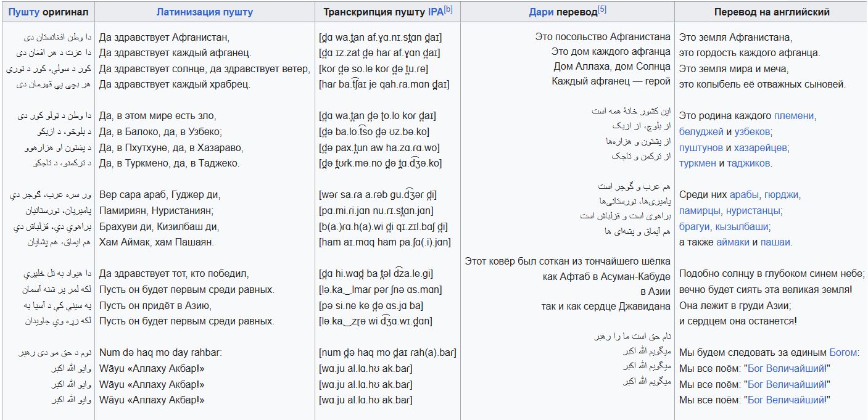Click the туркмен link
868x420 pixels.
697,163
